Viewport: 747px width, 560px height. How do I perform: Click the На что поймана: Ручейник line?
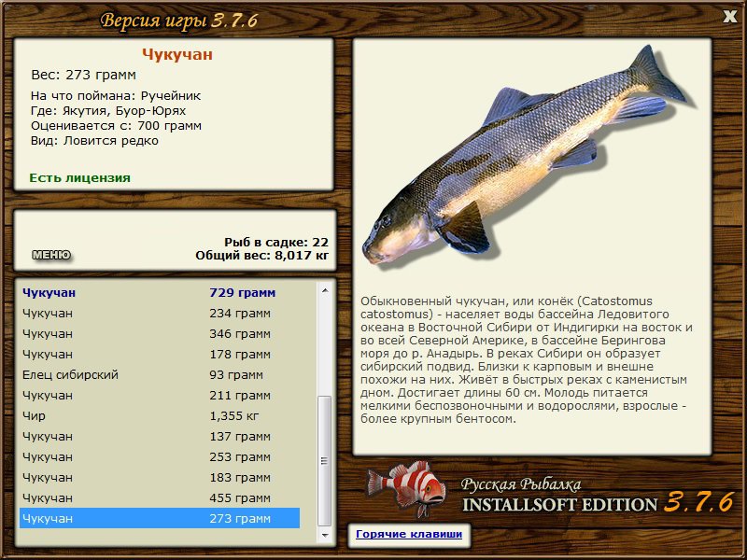pyautogui.click(x=116, y=96)
